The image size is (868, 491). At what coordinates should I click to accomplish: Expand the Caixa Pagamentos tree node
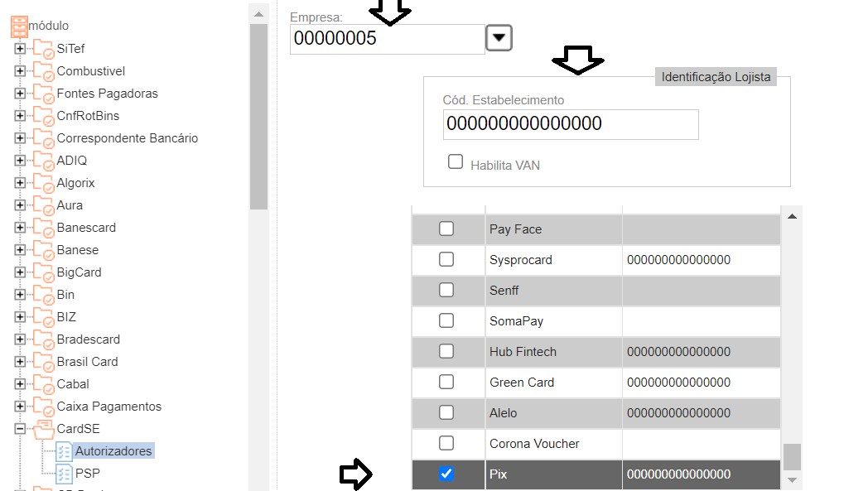(x=20, y=407)
